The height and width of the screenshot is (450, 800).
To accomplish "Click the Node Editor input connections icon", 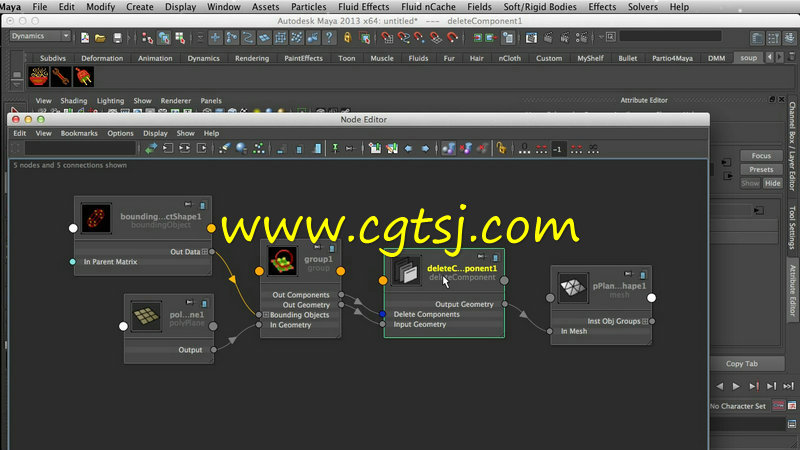I will 168,148.
